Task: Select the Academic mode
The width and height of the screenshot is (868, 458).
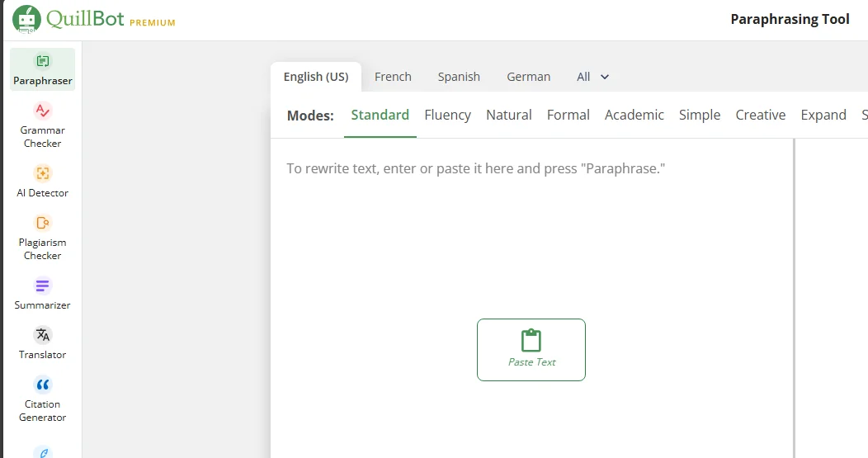Action: (x=634, y=115)
